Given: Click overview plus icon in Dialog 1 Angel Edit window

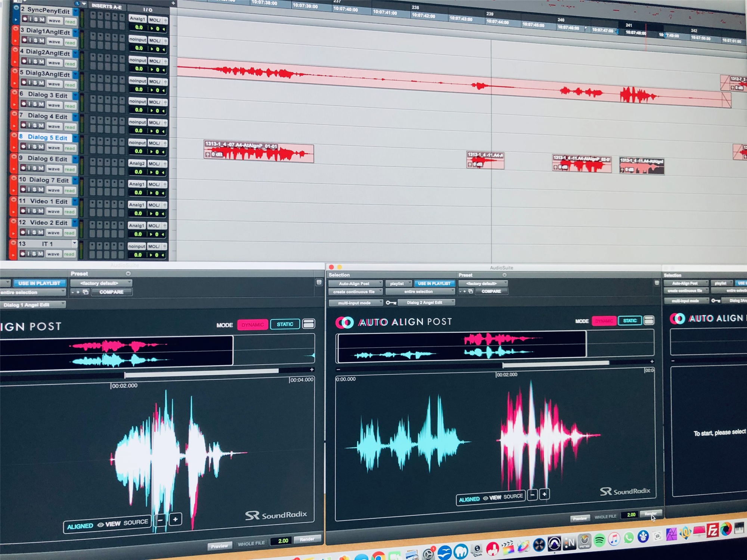Looking at the screenshot, I should point(312,370).
